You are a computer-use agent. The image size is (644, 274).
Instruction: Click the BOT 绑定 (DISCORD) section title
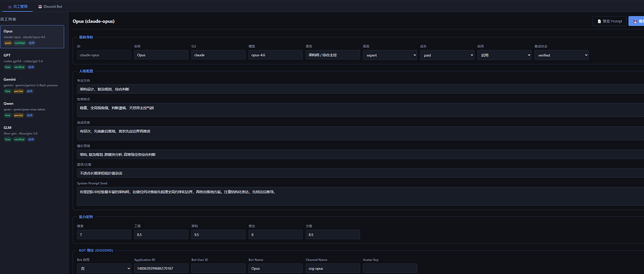(96, 250)
